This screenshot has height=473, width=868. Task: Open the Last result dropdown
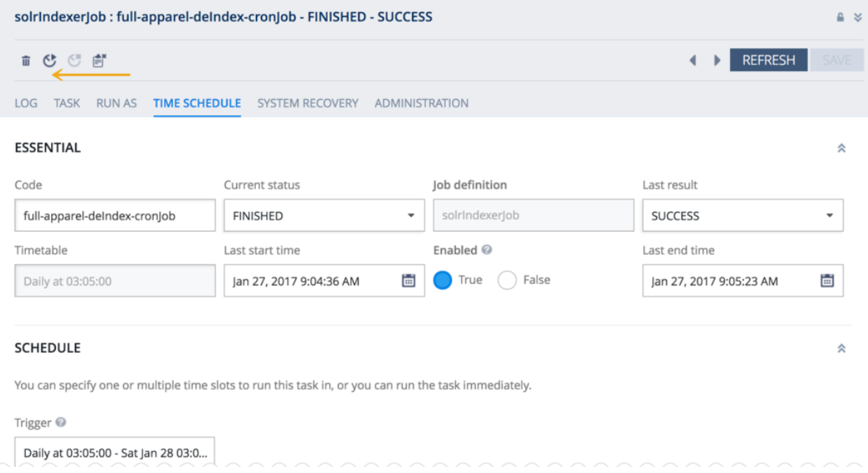(743, 216)
